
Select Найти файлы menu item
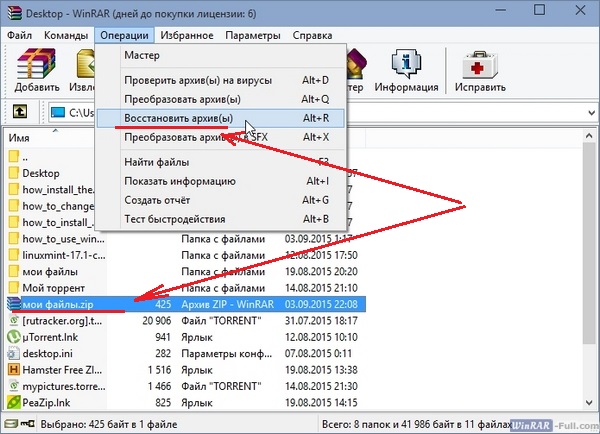click(156, 162)
